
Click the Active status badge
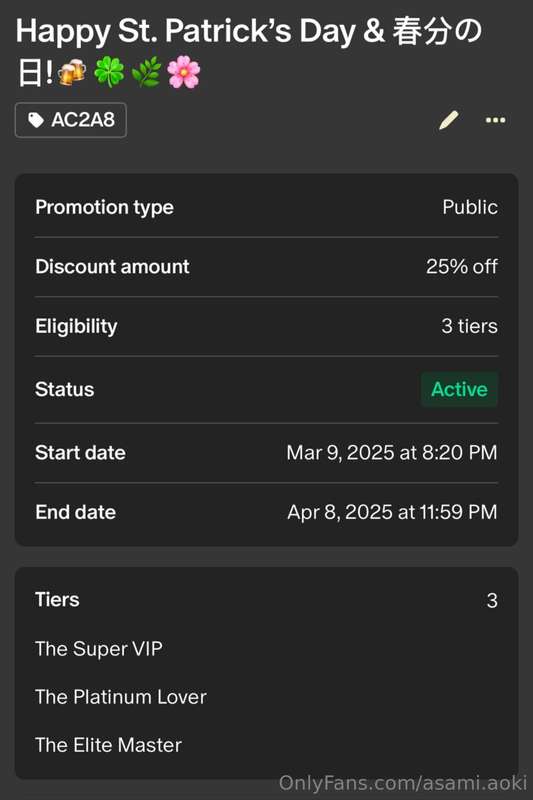coord(459,389)
